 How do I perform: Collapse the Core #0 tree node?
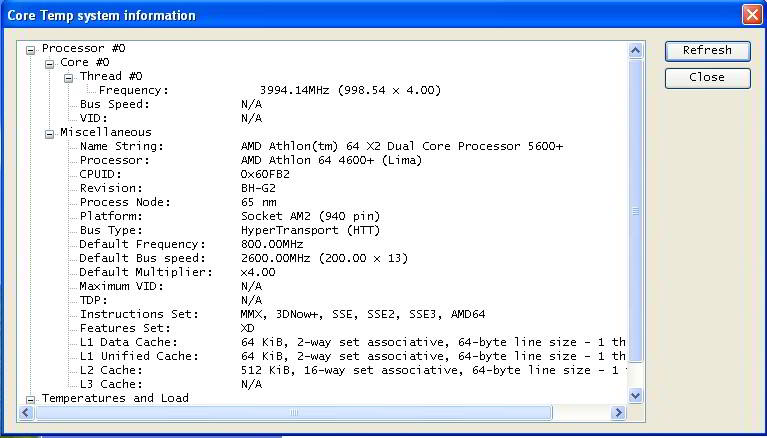click(49, 64)
